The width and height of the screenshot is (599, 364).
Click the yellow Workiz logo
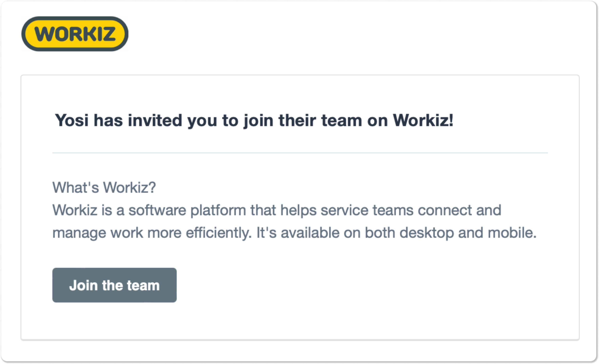[75, 34]
